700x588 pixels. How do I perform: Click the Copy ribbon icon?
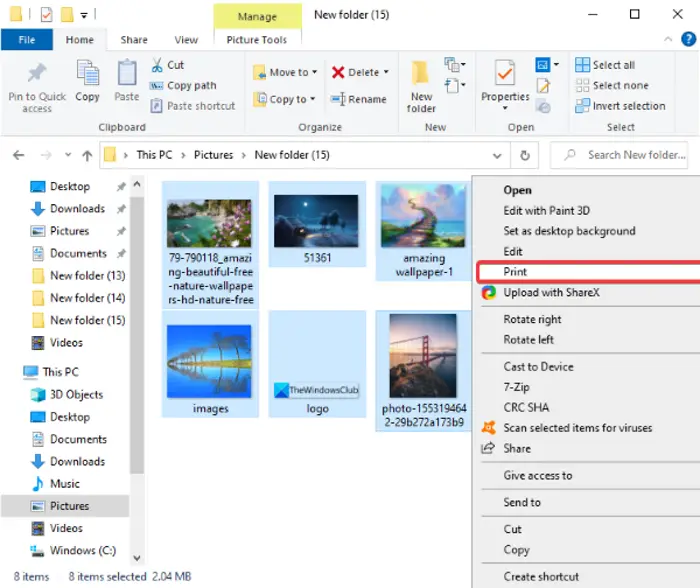pyautogui.click(x=88, y=72)
